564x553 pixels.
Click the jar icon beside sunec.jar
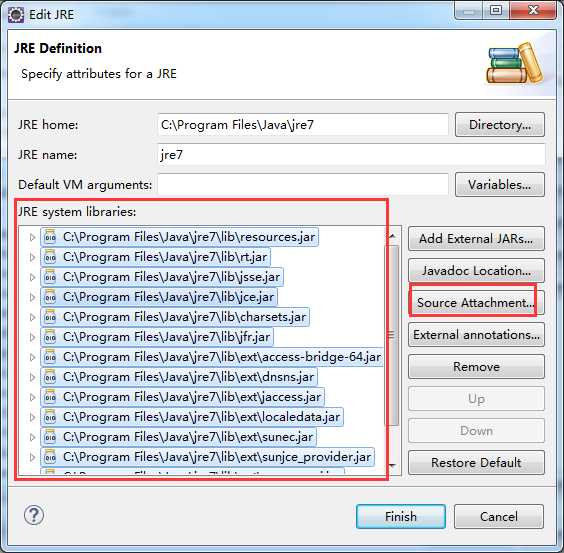(50, 437)
